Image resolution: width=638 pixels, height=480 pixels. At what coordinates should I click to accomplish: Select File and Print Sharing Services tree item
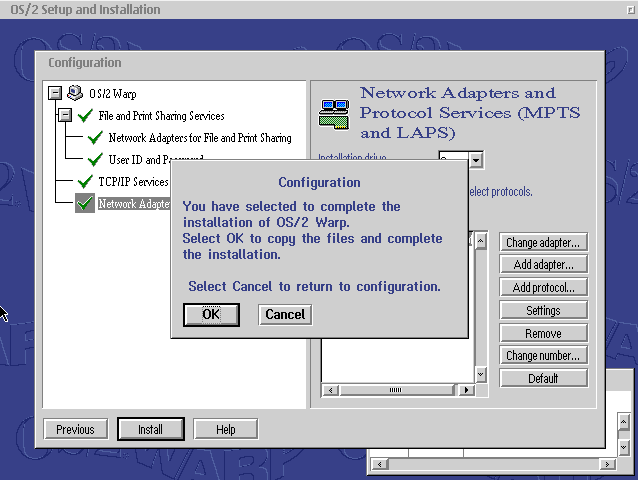click(161, 116)
